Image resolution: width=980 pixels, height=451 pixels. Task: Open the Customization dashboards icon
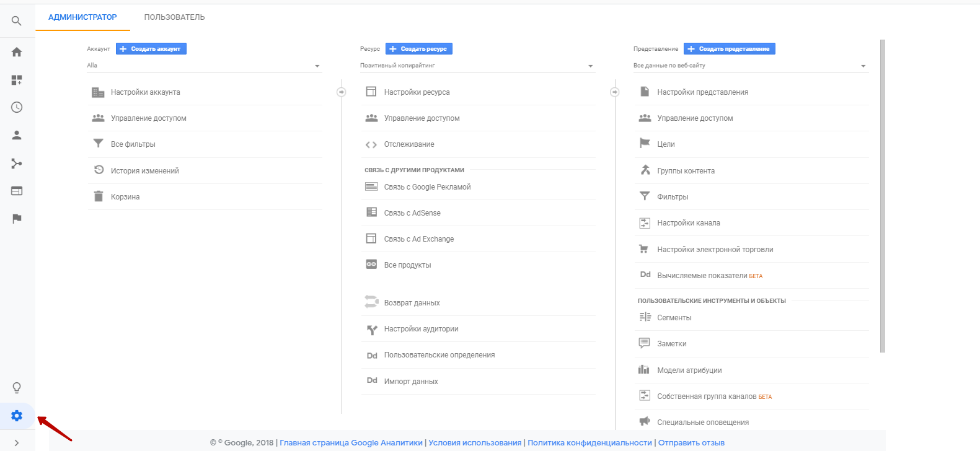point(17,80)
